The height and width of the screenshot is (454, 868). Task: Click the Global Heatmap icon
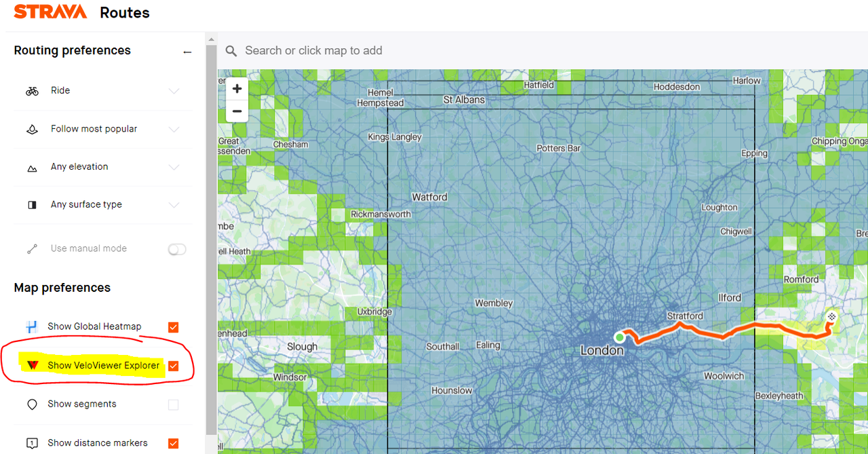pos(31,327)
